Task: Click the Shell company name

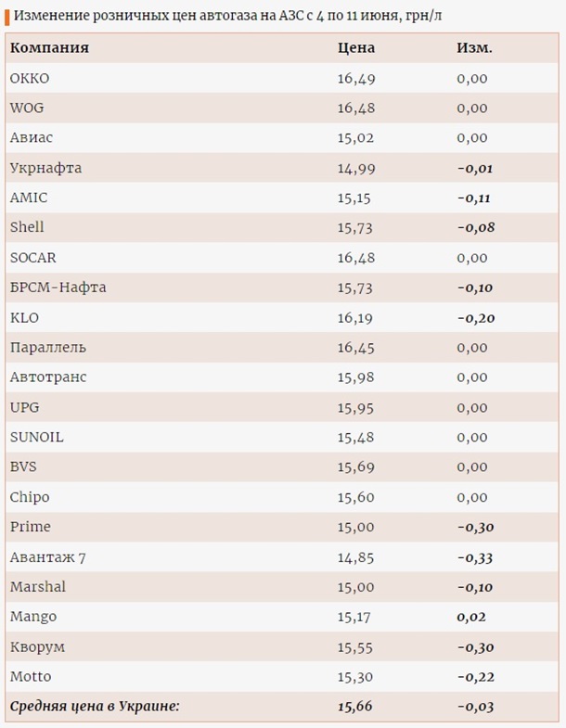Action: coord(27,227)
